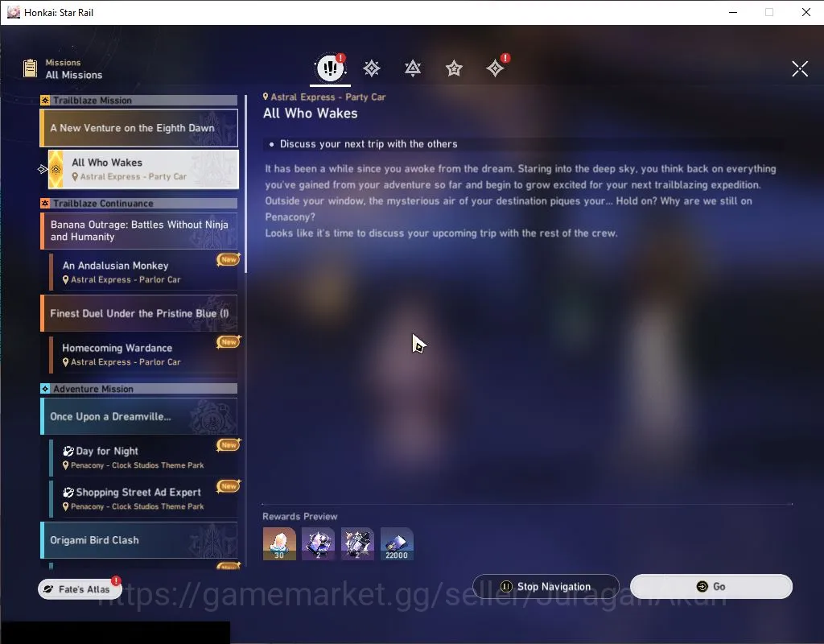Screen dimensions: 824x644
Task: Click the Honkai: Star Rail title bar icon
Action: pyautogui.click(x=14, y=12)
